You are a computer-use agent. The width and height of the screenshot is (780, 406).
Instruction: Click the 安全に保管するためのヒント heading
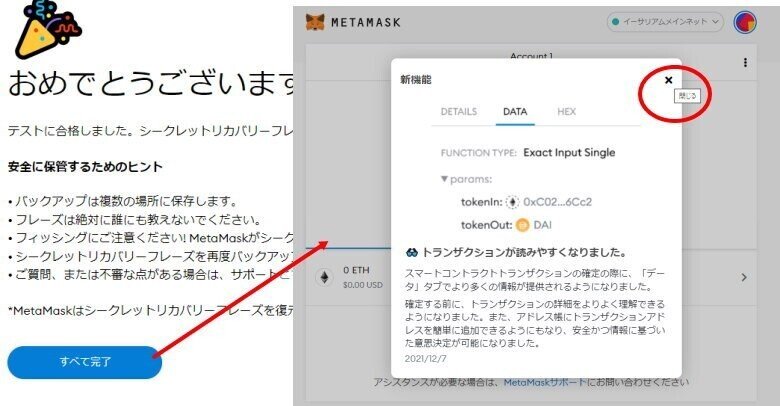tap(85, 167)
